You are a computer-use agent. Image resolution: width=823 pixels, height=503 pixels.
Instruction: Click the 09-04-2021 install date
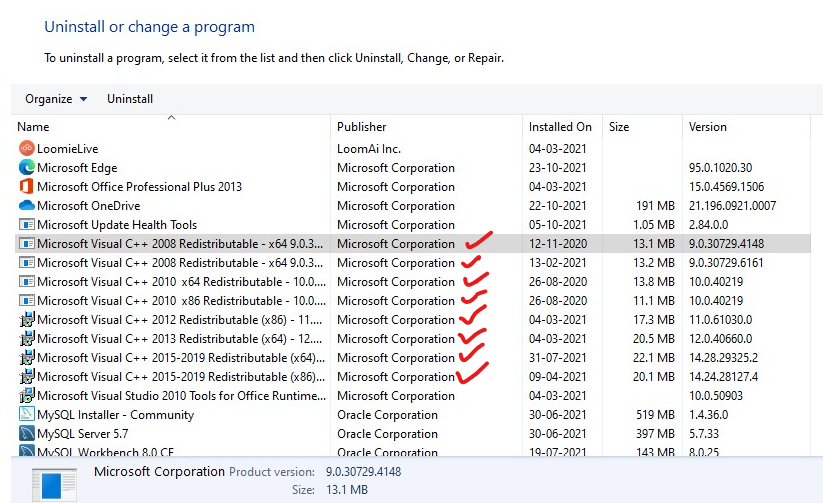tap(557, 376)
